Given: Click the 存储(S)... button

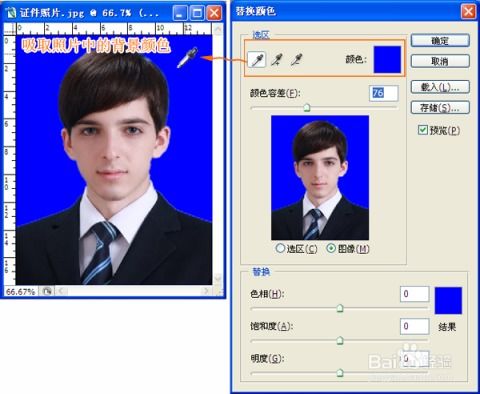Looking at the screenshot, I should click(440, 107).
